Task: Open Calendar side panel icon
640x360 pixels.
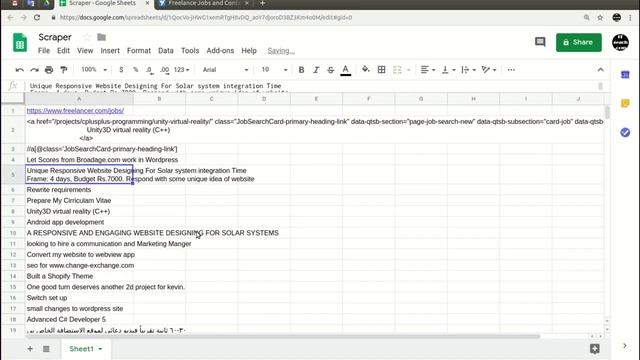Action: [625, 75]
